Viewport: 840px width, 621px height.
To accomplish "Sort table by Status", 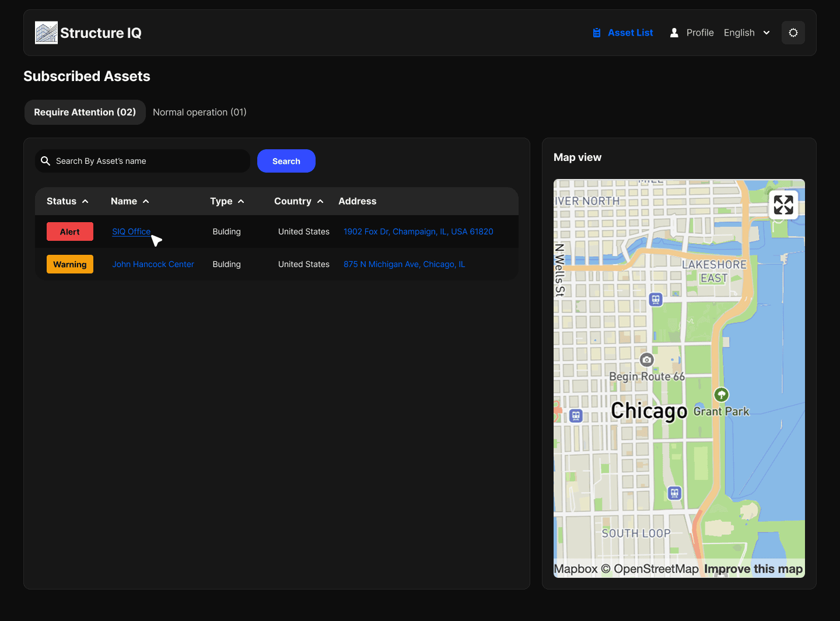I will pos(68,201).
